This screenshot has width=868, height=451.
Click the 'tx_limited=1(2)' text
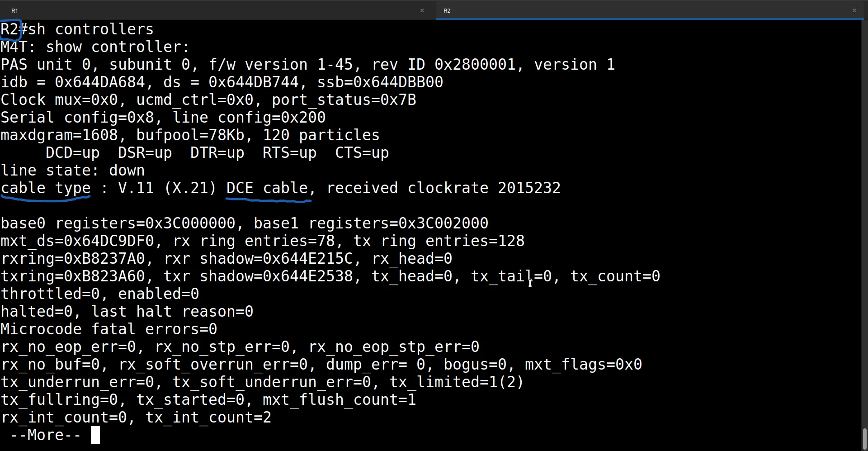(457, 382)
